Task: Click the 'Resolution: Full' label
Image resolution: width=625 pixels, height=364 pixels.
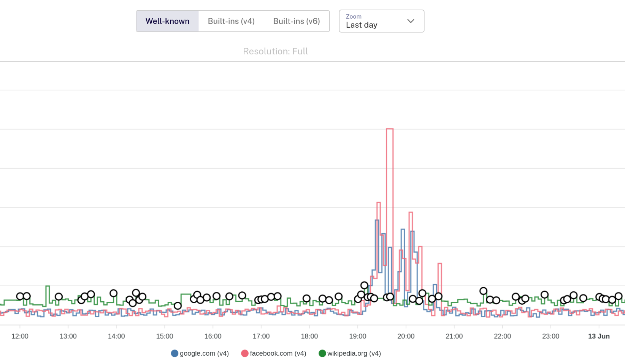Action: [x=275, y=51]
